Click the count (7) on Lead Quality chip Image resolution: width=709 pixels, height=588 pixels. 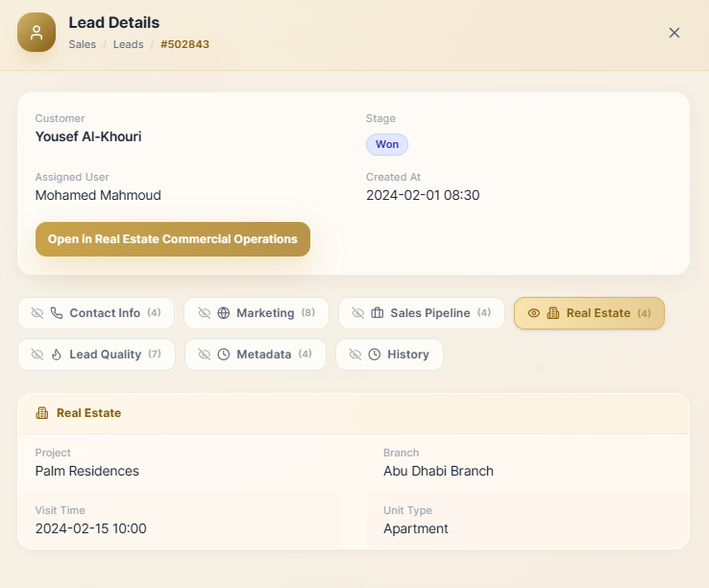[155, 354]
